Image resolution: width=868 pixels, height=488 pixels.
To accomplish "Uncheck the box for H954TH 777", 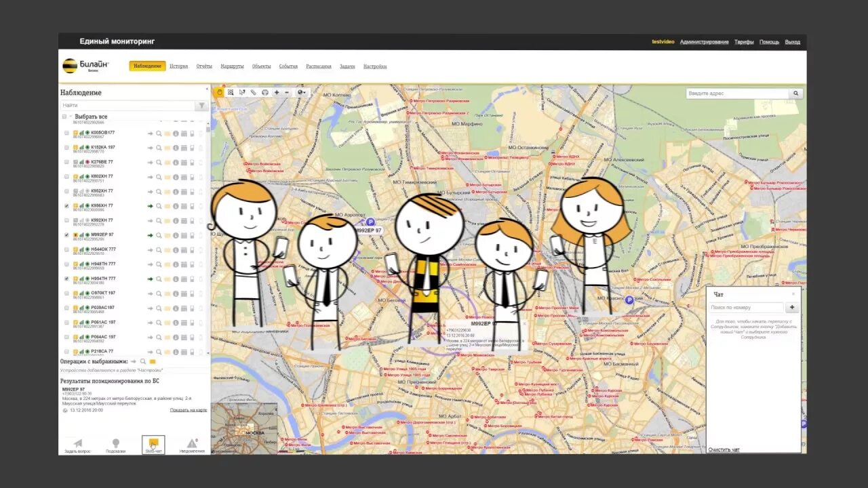I will tap(66, 279).
